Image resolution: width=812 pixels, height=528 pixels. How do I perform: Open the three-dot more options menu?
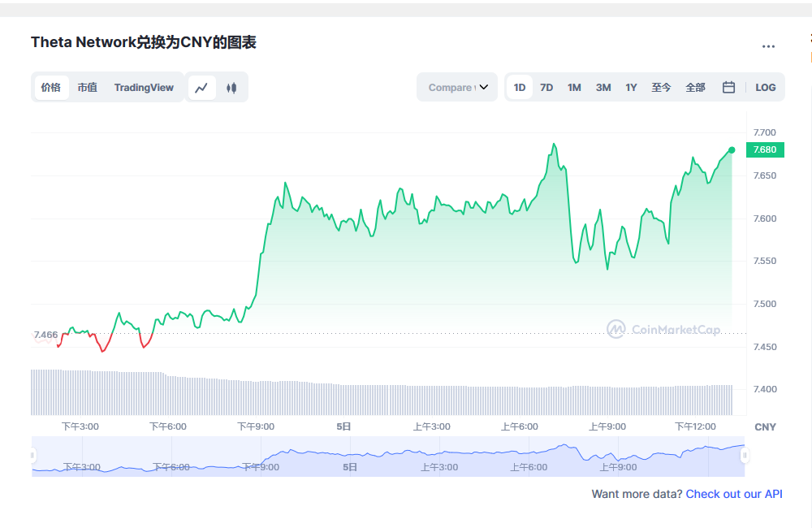pos(768,46)
